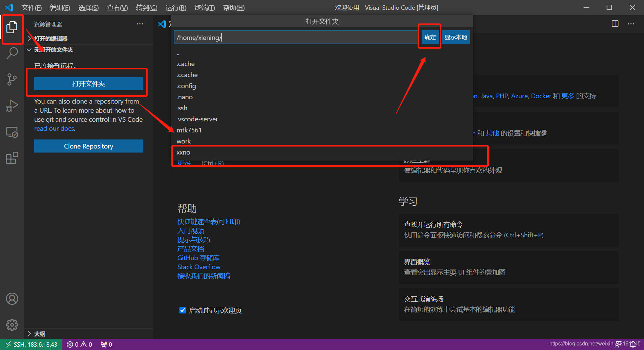Open the Manage gear menu
This screenshot has width=644, height=350.
(x=12, y=325)
